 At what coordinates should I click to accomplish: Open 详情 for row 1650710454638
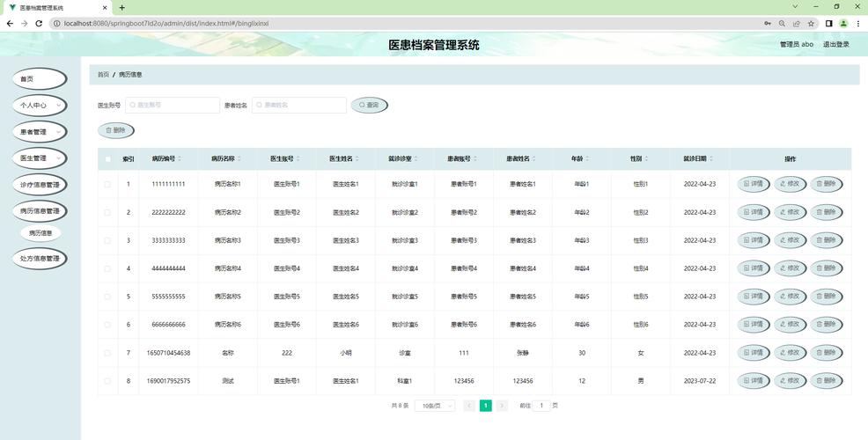click(754, 353)
